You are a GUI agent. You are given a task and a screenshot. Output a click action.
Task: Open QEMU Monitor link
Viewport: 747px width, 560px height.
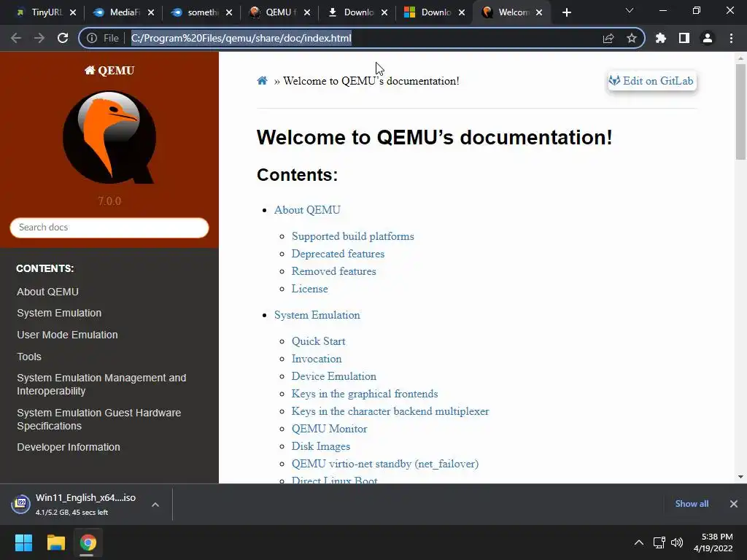329,429
